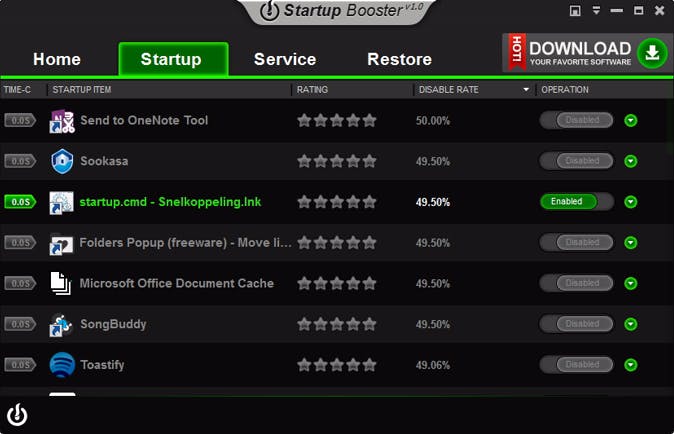Click the Folders Popup shortcut icon
This screenshot has width=674, height=434.
point(61,243)
